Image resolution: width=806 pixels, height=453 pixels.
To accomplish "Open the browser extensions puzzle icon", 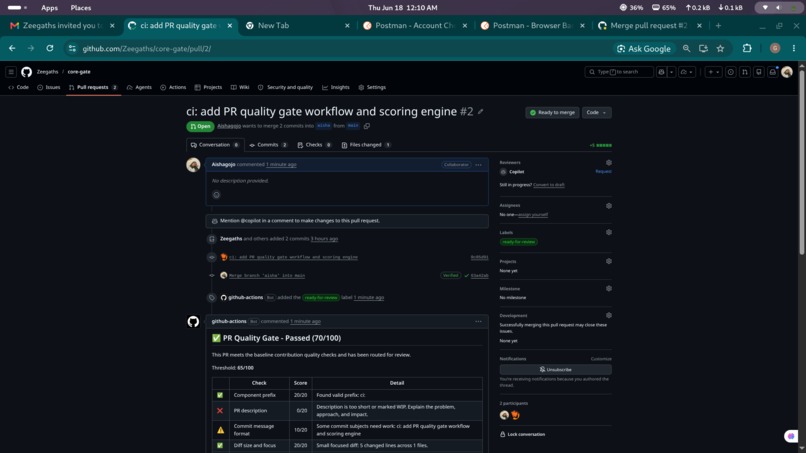I will click(x=747, y=48).
